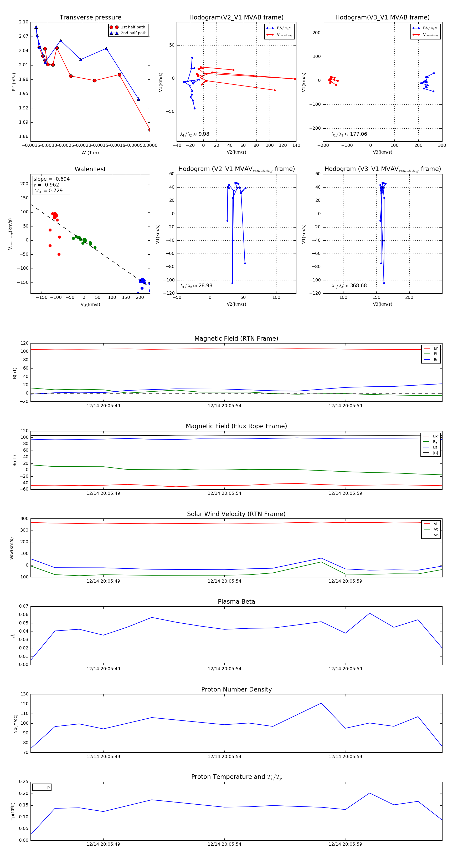The width and height of the screenshot is (473, 868).
Task: Select the '|B|' legend entry
Action: point(431,453)
